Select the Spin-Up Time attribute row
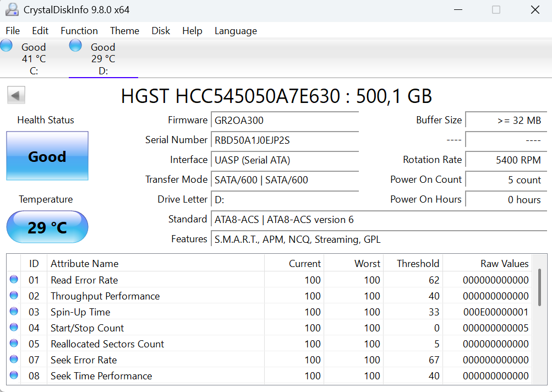 (269, 312)
